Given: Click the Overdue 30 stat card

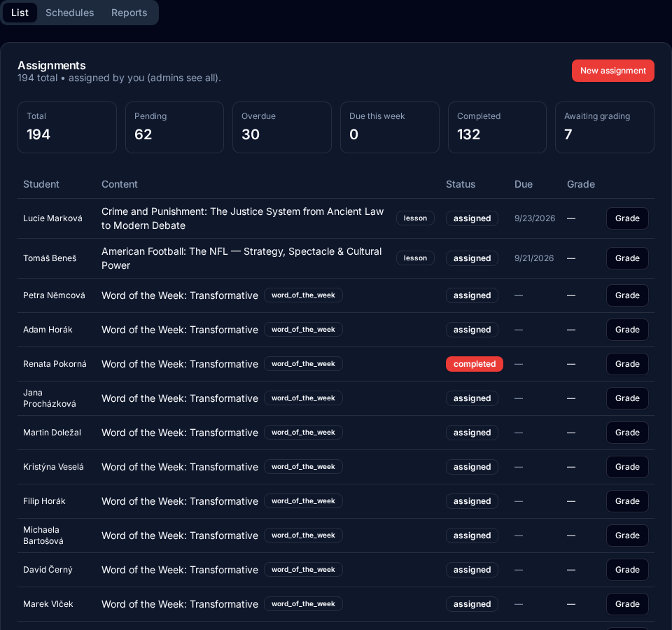Looking at the screenshot, I should tap(282, 127).
